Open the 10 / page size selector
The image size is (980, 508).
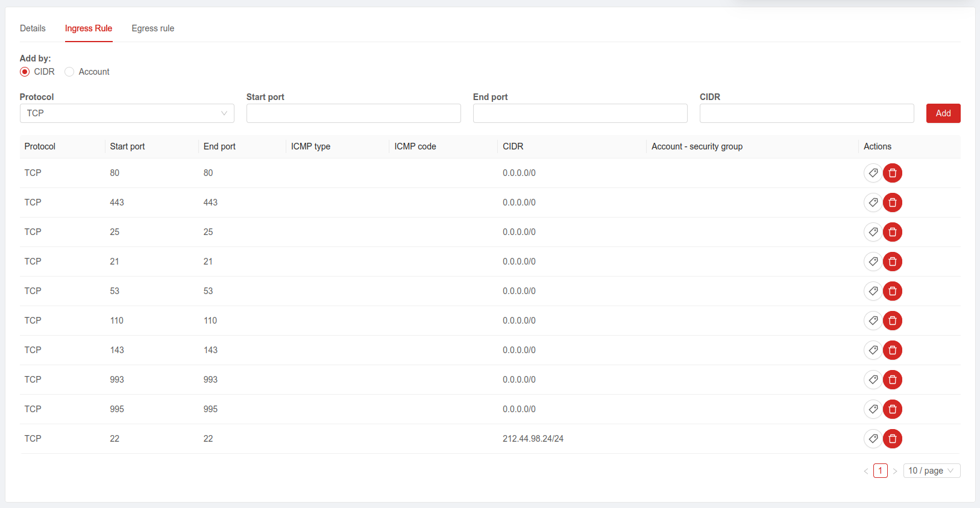click(x=931, y=471)
